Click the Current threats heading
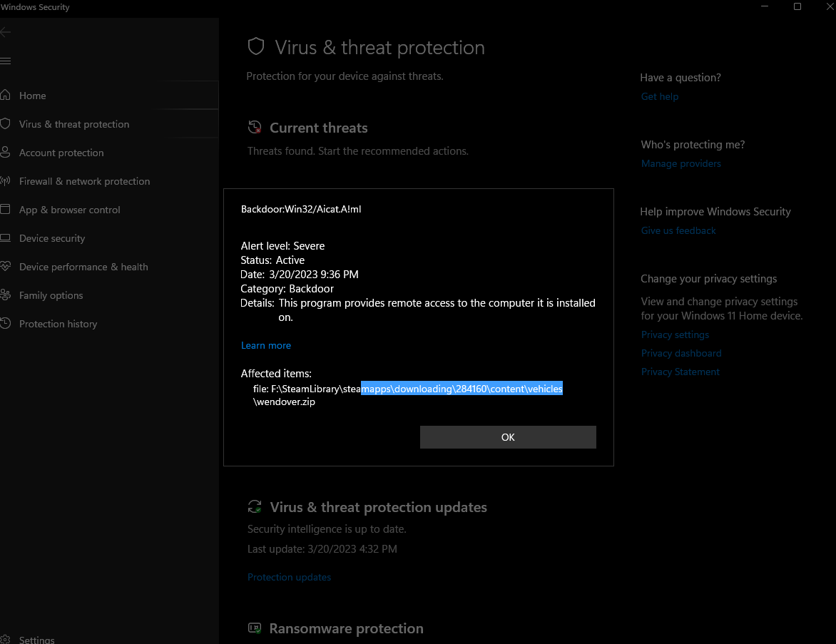This screenshot has height=644, width=836. tap(319, 128)
